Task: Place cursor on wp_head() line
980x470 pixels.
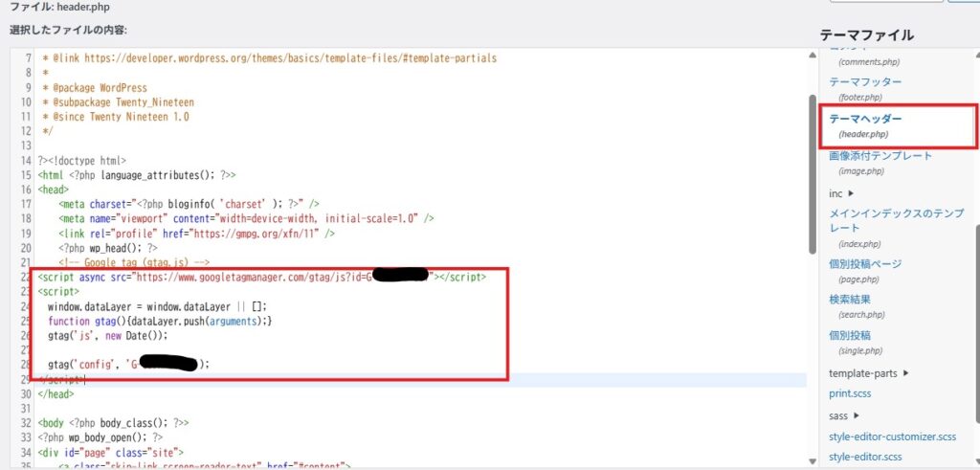Action: coord(107,248)
